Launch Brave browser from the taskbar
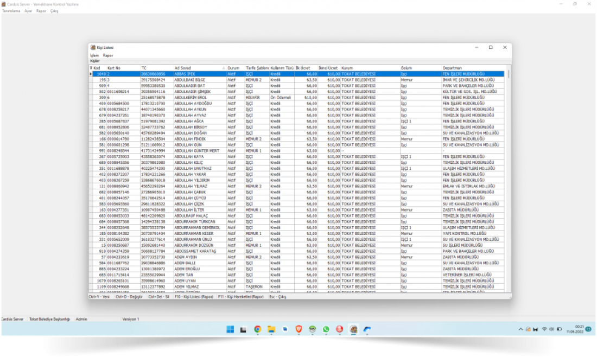 [298, 329]
